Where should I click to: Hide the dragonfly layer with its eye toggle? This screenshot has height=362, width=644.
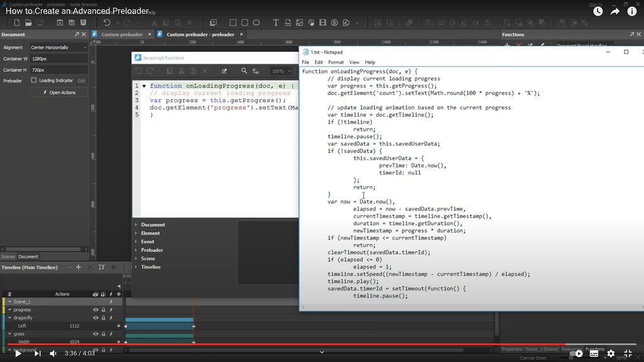tap(96, 317)
